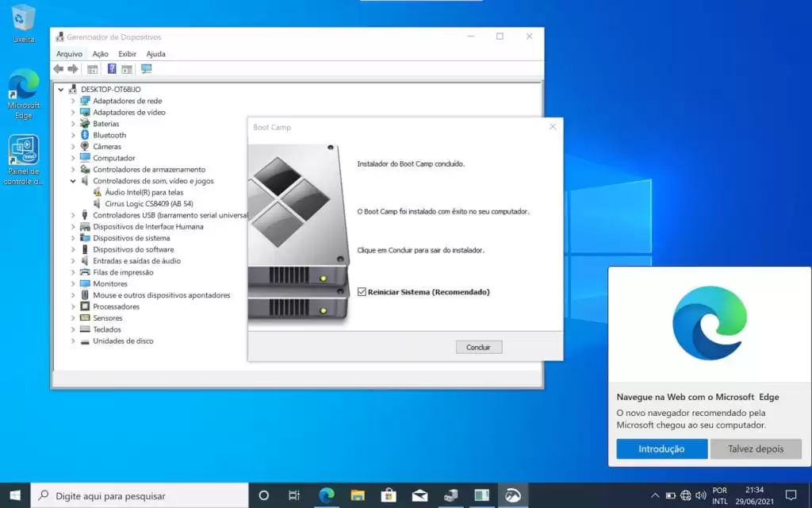Click the taskbar search box
Viewport: 812px width, 508px height.
click(140, 495)
